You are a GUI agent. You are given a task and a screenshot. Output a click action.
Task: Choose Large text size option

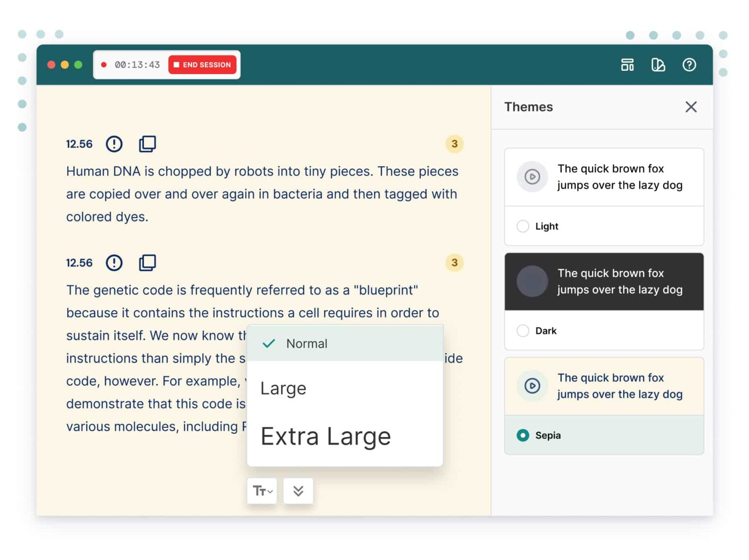[x=283, y=388]
